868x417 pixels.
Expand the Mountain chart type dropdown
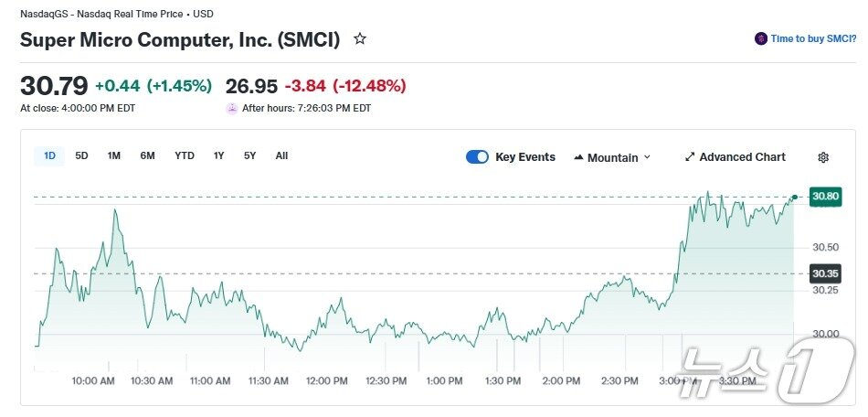647,157
